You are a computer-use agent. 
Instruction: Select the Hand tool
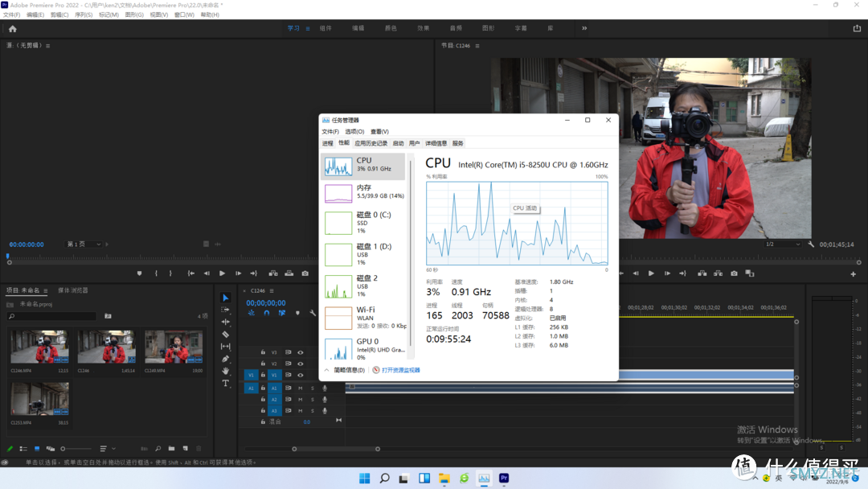225,371
